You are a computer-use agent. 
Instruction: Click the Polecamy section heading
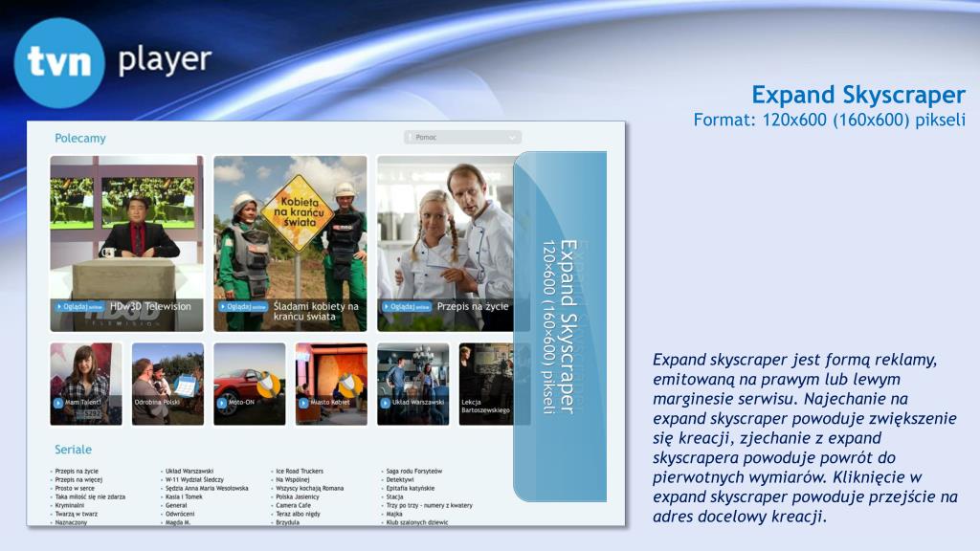coord(80,138)
